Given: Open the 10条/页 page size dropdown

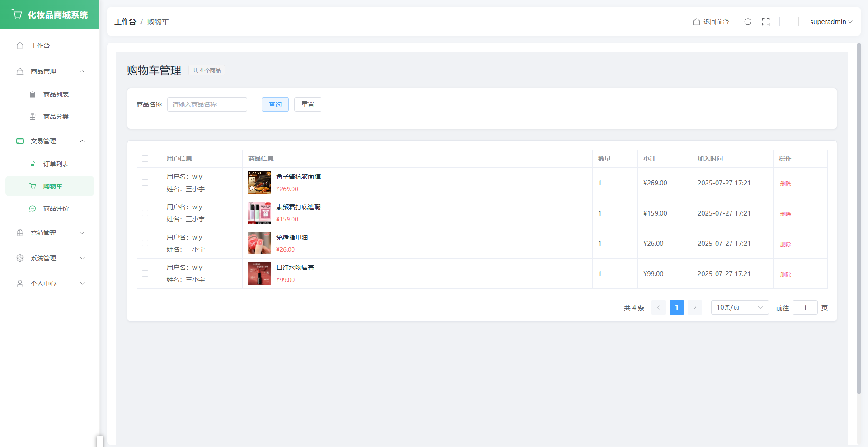Looking at the screenshot, I should click(x=739, y=307).
